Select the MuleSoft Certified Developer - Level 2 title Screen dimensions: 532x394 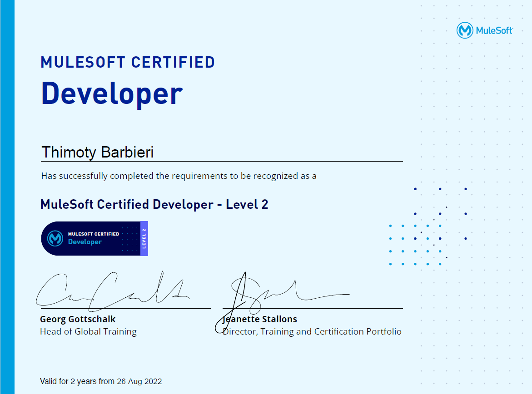[154, 204]
